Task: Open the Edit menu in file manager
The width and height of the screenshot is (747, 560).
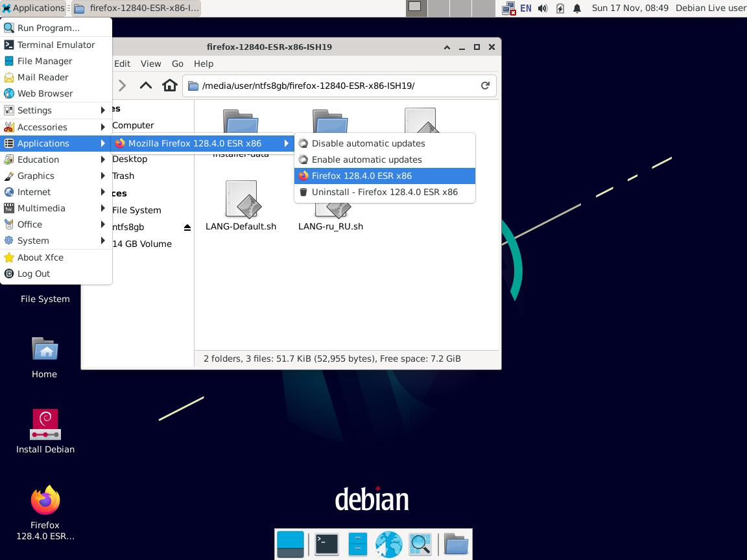Action: click(122, 64)
